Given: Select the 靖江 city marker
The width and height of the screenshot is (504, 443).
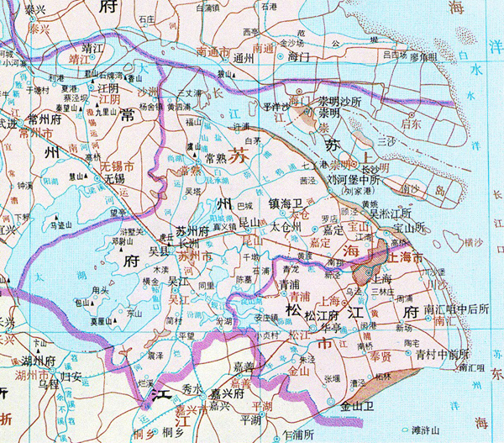Looking at the screenshot, I should point(92,57).
